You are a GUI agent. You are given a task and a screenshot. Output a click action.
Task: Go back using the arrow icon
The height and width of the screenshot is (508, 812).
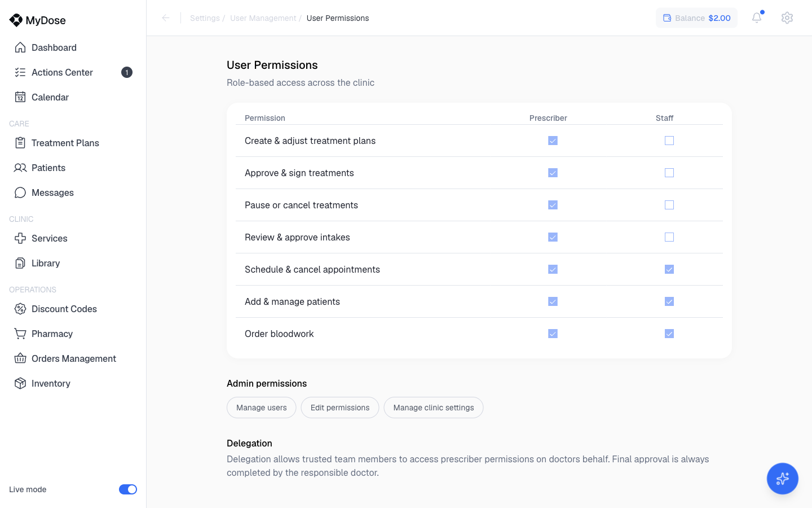166,18
